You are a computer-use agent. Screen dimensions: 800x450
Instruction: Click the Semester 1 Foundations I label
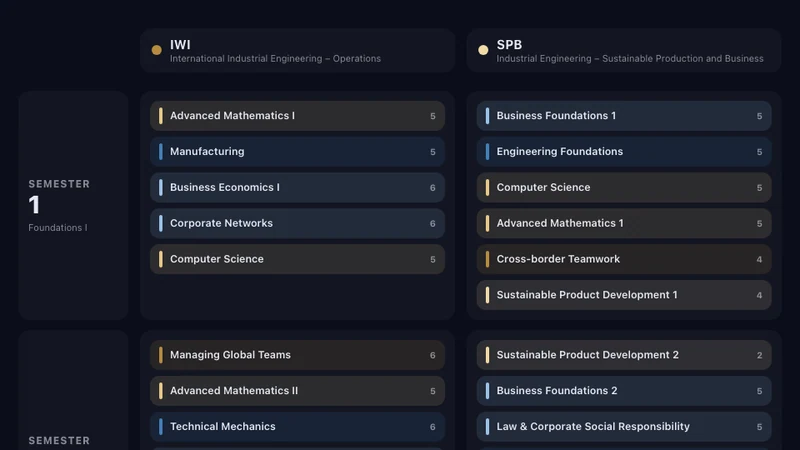pos(73,206)
